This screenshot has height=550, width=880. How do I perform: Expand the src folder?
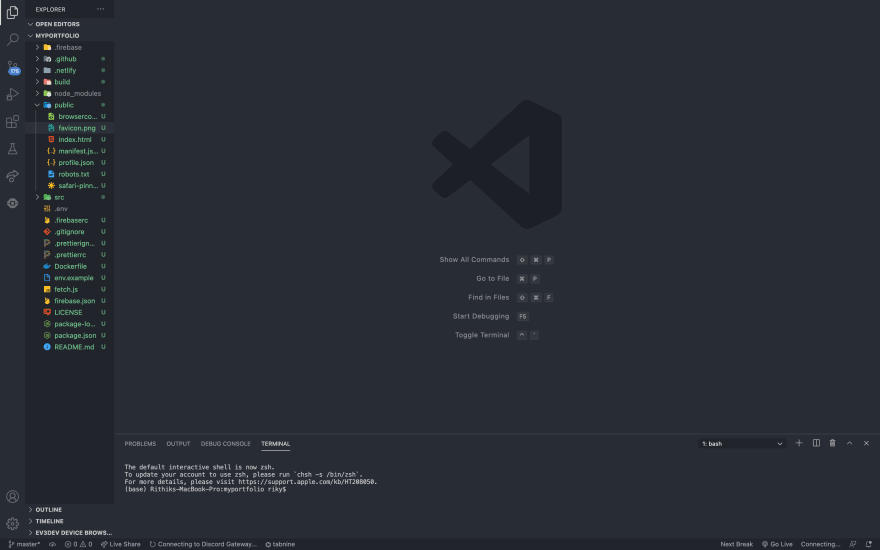(x=70, y=197)
